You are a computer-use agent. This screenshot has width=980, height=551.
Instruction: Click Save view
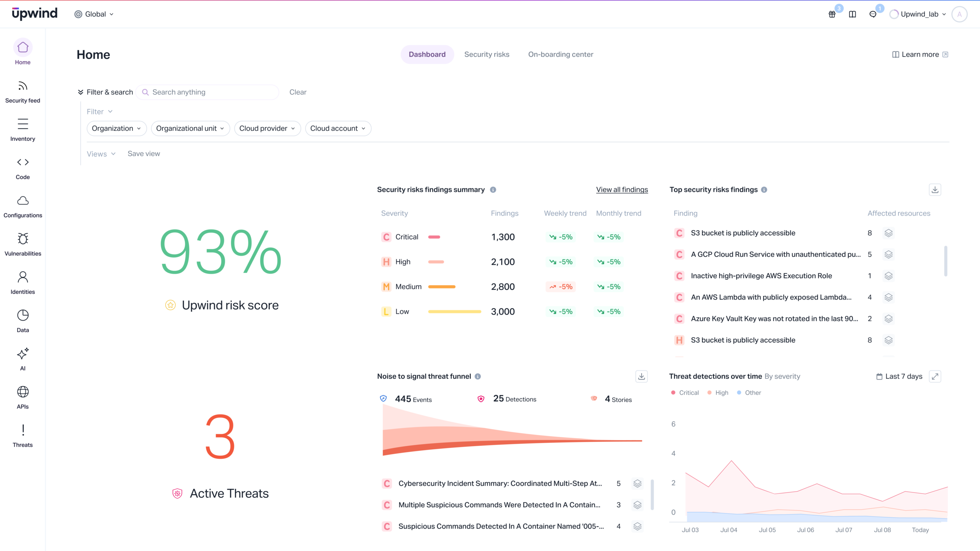tap(144, 153)
